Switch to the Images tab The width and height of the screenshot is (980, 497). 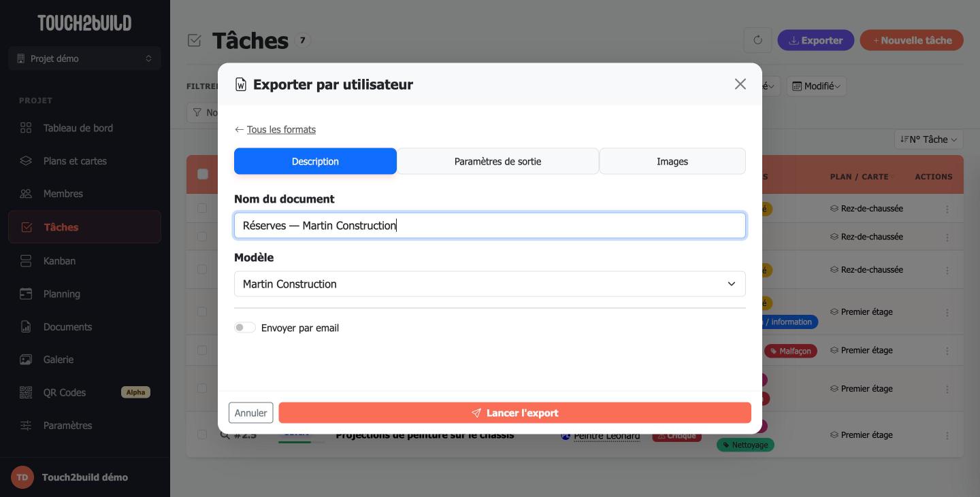pos(672,161)
